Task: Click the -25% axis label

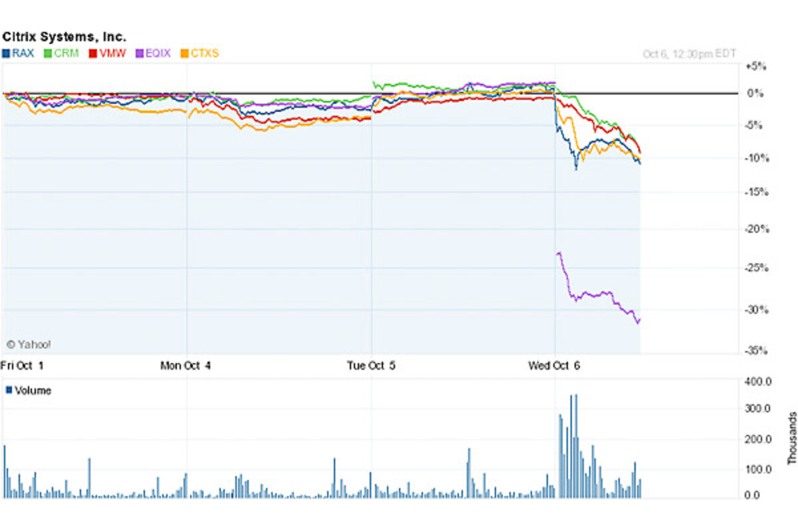Action: coord(756,268)
